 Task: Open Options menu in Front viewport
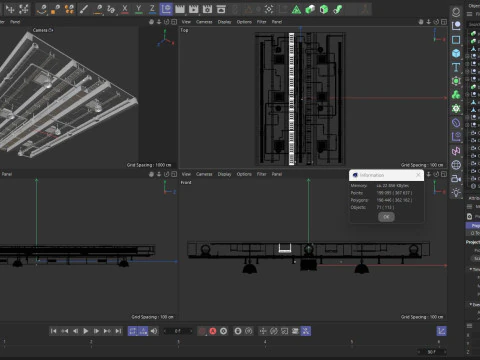tap(244, 174)
